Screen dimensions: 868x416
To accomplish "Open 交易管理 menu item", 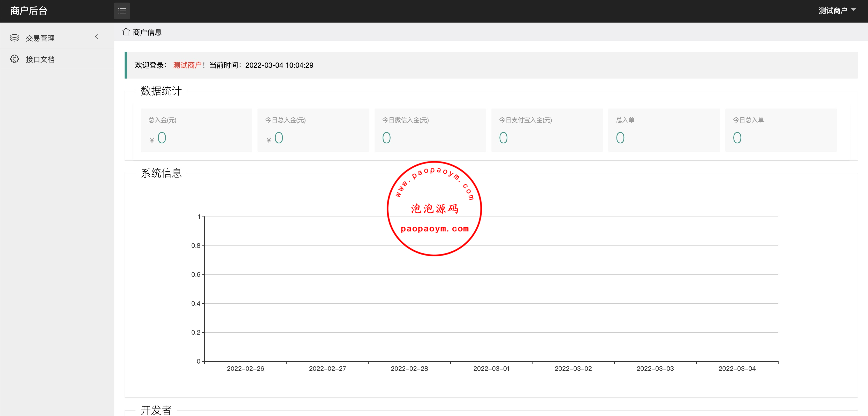I will pos(40,38).
